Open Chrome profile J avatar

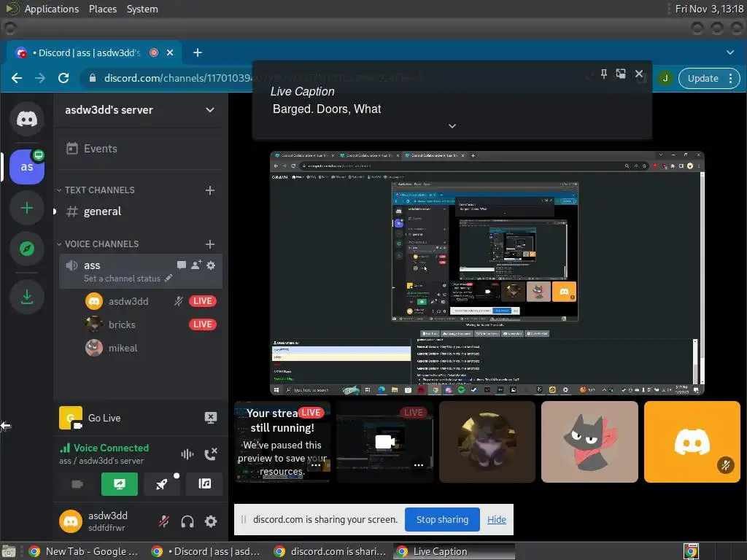pyautogui.click(x=665, y=79)
